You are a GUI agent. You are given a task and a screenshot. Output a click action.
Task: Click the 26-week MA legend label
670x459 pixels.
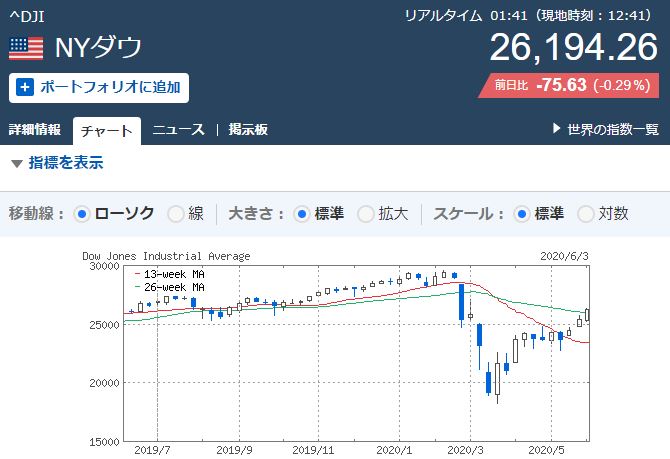[x=175, y=287]
